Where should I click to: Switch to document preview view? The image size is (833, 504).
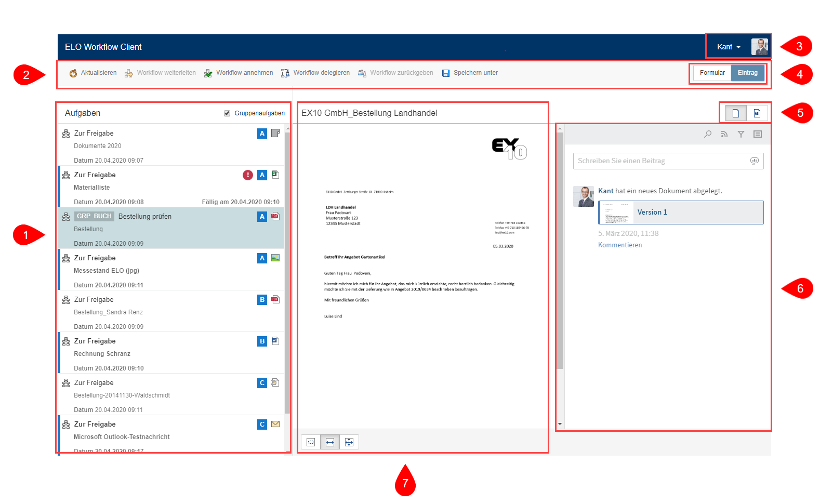736,113
